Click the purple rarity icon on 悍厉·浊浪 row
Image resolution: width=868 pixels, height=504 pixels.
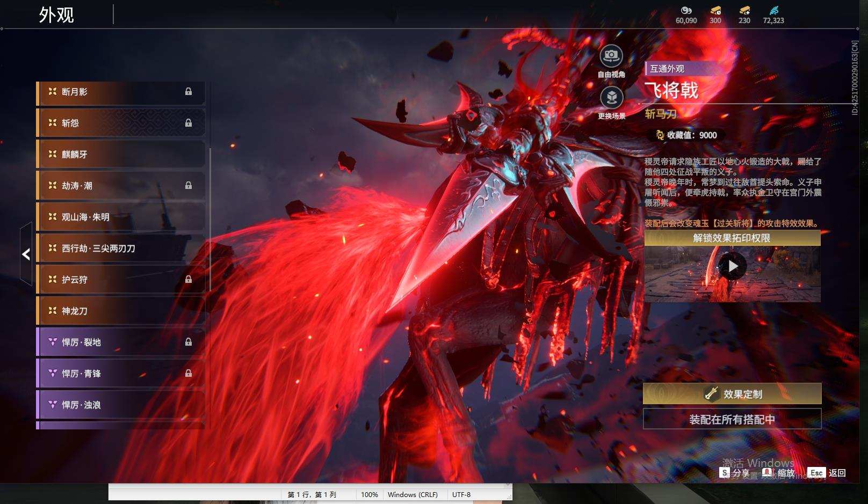[53, 405]
